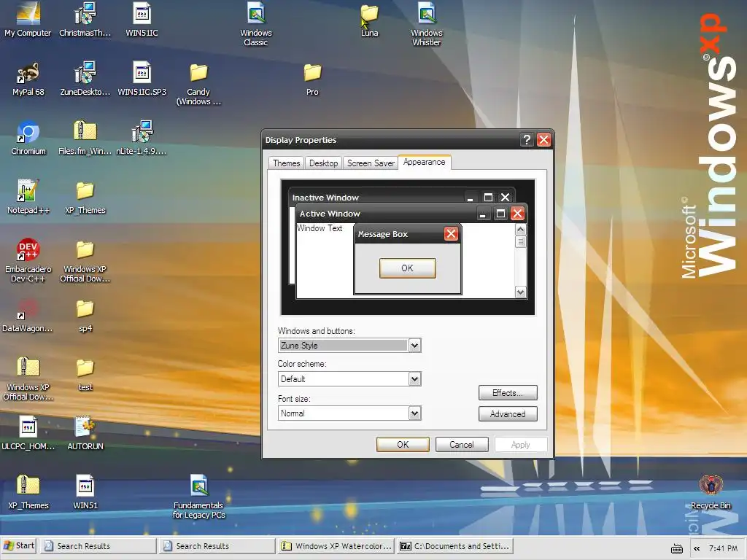Open the Start menu
The height and width of the screenshot is (560, 747).
coord(19,545)
